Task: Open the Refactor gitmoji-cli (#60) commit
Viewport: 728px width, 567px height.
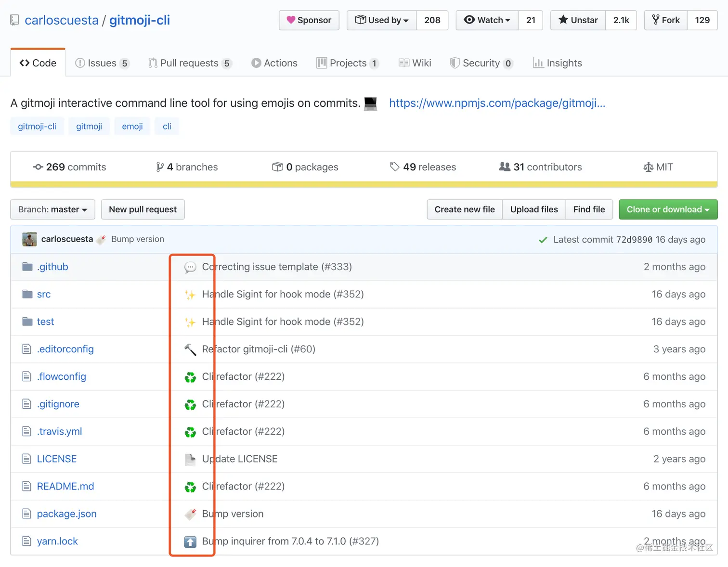Action: 259,349
